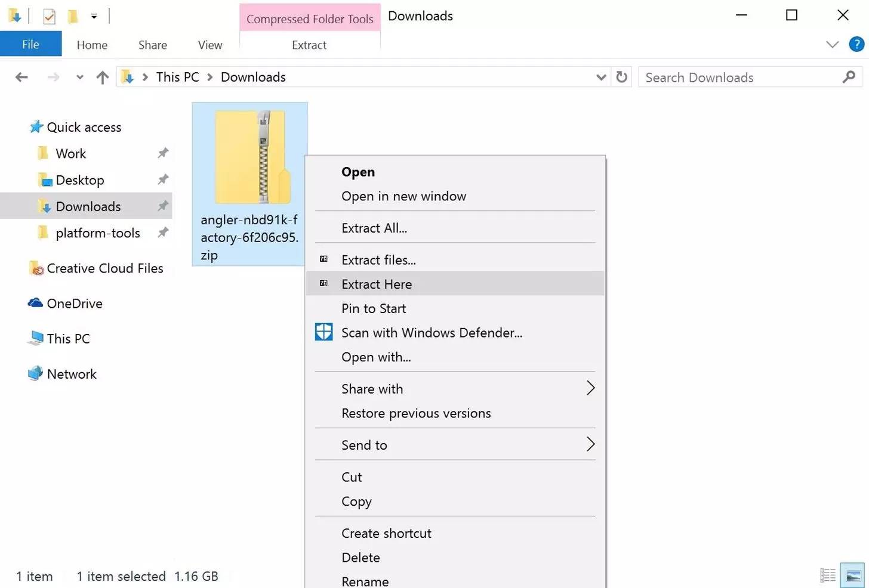Open OneDrive in the sidebar
This screenshot has width=869, height=588.
point(74,304)
